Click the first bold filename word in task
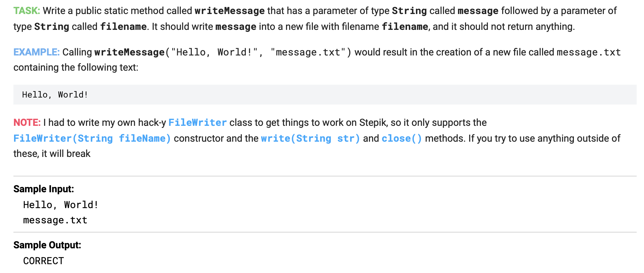The image size is (644, 273). point(123,27)
